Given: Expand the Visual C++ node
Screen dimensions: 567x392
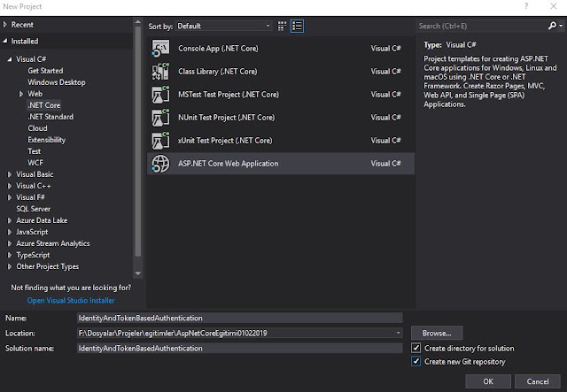Looking at the screenshot, I should [10, 186].
